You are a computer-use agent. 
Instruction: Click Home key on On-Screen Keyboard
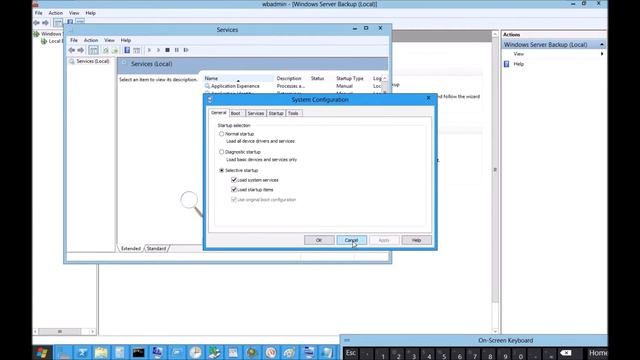598,353
